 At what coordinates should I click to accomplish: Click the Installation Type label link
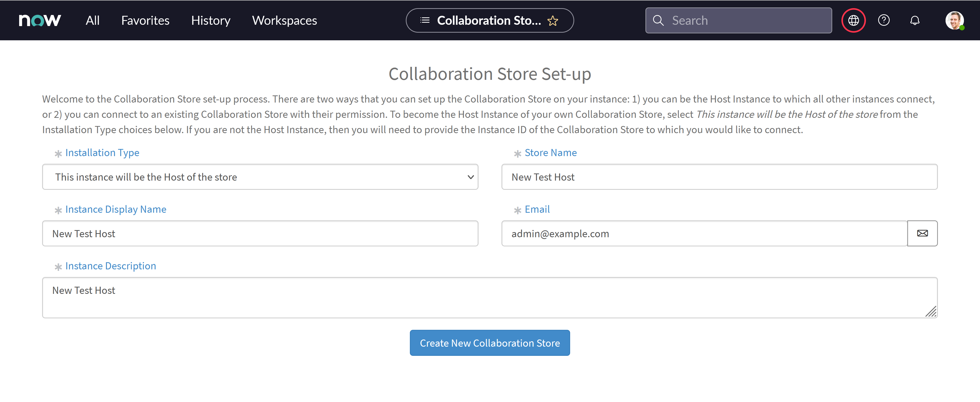(x=102, y=153)
